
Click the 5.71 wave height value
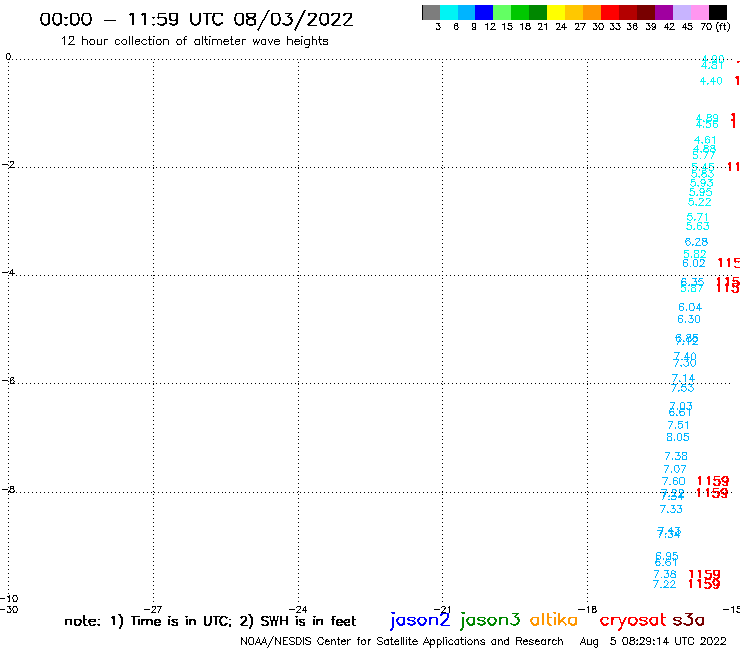click(x=698, y=217)
